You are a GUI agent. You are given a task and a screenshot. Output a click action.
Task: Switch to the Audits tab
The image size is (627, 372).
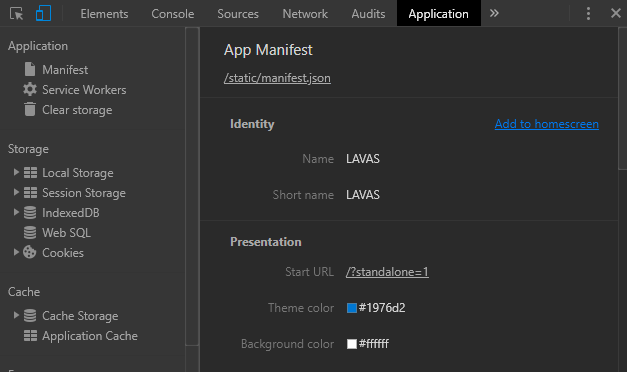(368, 14)
